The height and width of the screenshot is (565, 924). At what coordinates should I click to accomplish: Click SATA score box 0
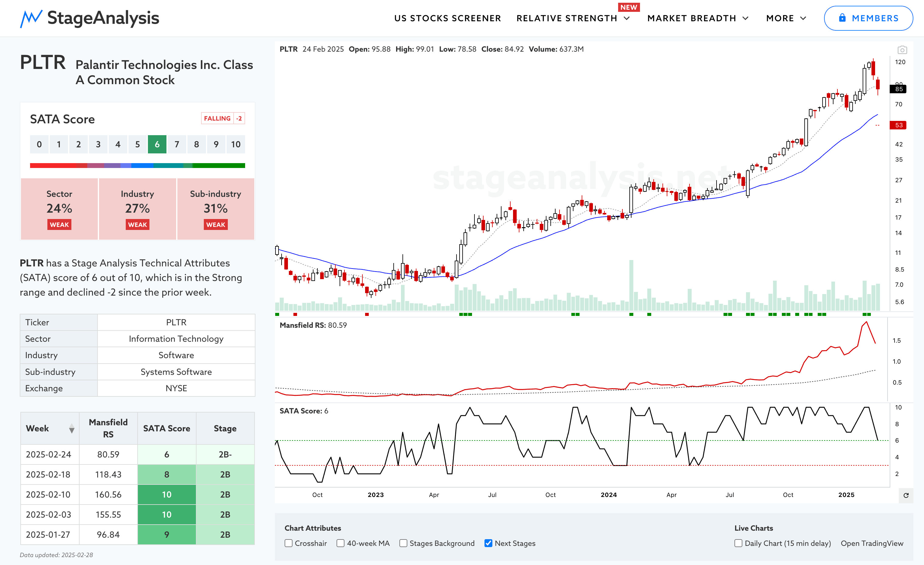[x=39, y=144]
